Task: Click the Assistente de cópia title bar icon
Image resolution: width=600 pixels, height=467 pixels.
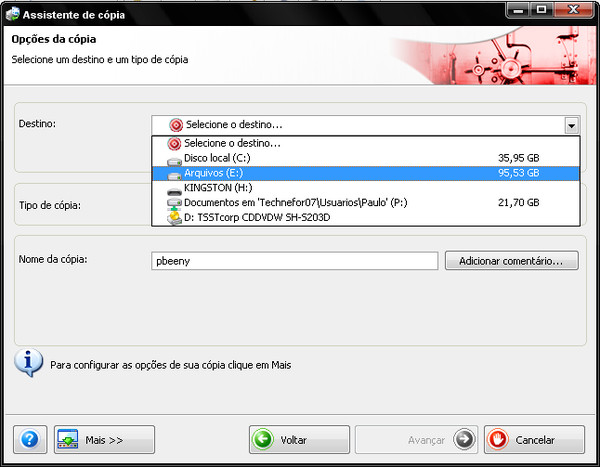Action: point(13,14)
